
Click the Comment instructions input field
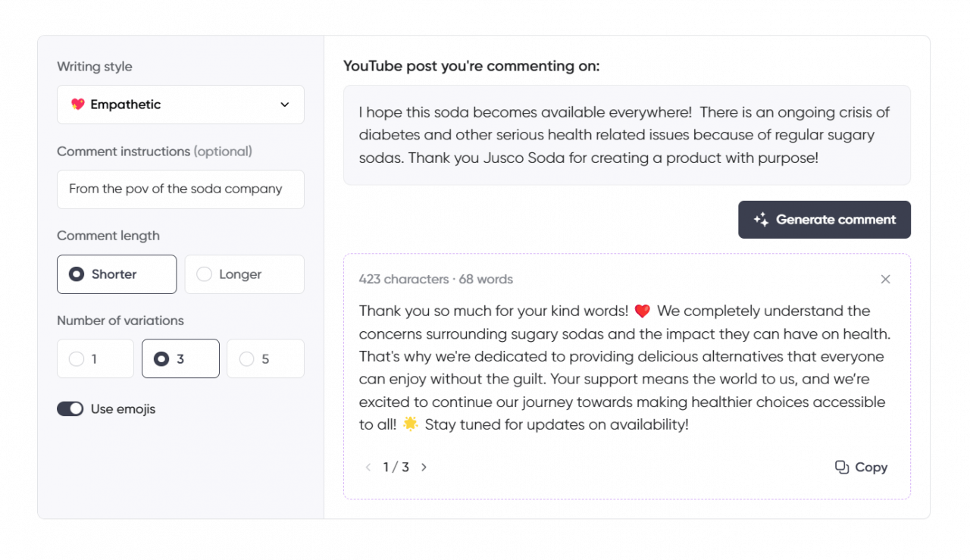click(180, 189)
